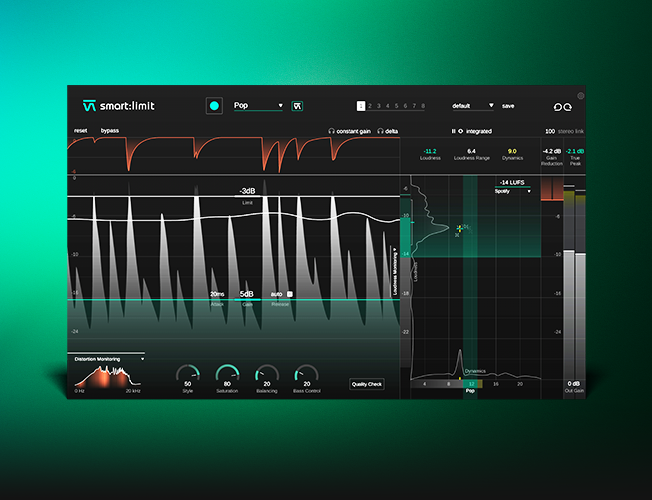652x500 pixels.
Task: Select state slot 7
Action: (414, 106)
